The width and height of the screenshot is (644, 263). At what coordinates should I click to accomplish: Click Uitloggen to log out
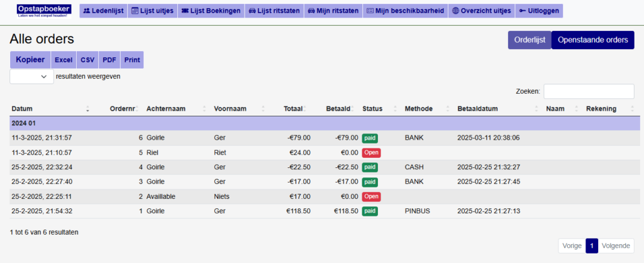(539, 11)
